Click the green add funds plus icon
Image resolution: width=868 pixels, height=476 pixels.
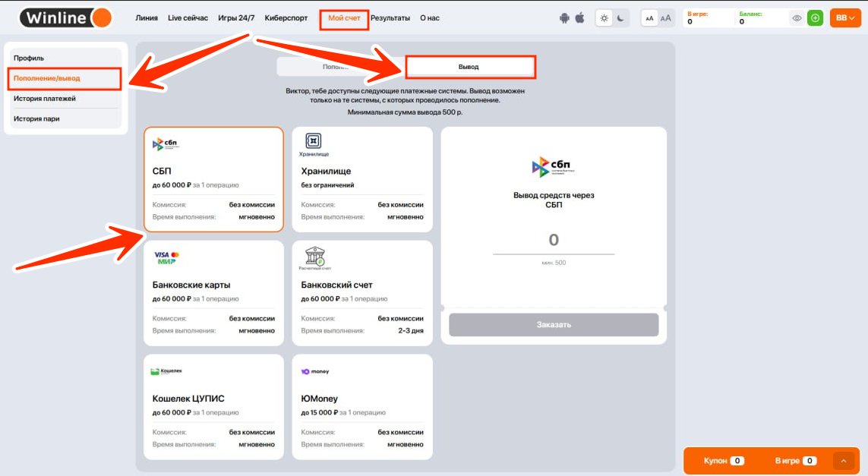(x=815, y=18)
